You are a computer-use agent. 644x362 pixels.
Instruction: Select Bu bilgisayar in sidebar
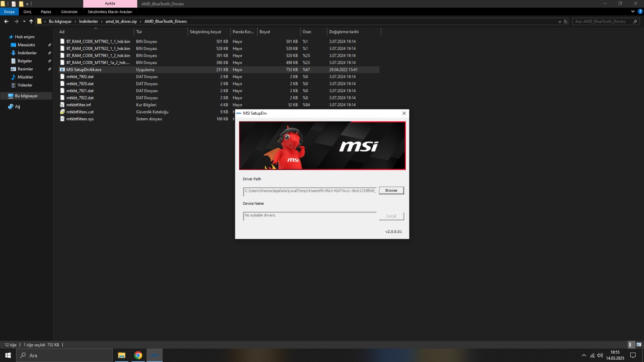coord(26,96)
